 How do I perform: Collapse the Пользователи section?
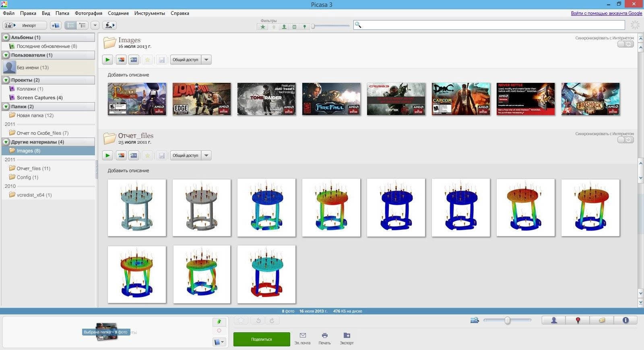tap(6, 55)
